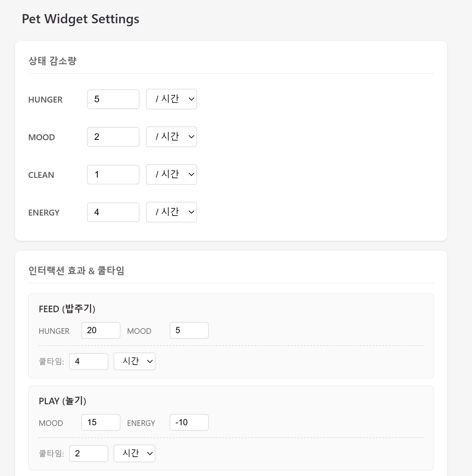Open the PLAY cooldown unit dropdown
Viewport: 472px width, 476px height.
coord(134,453)
